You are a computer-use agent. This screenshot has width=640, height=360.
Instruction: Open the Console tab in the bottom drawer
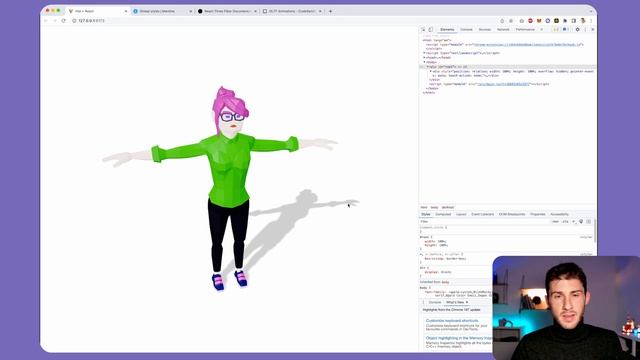pyautogui.click(x=435, y=302)
